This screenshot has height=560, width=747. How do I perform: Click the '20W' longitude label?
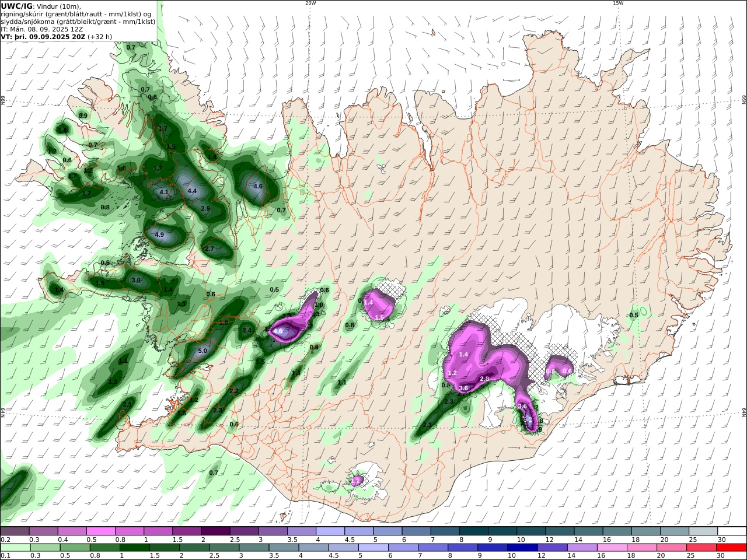pyautogui.click(x=310, y=3)
